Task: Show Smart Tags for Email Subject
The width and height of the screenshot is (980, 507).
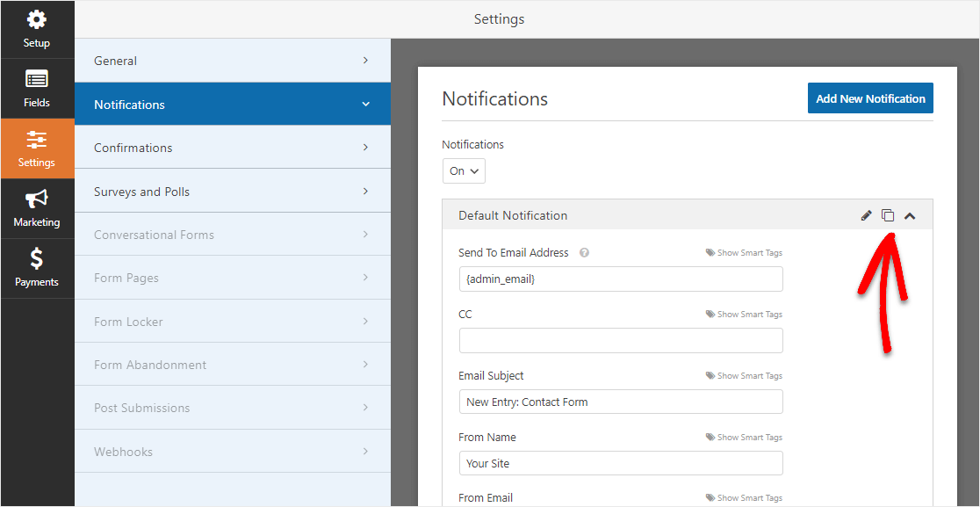Action: [x=744, y=376]
